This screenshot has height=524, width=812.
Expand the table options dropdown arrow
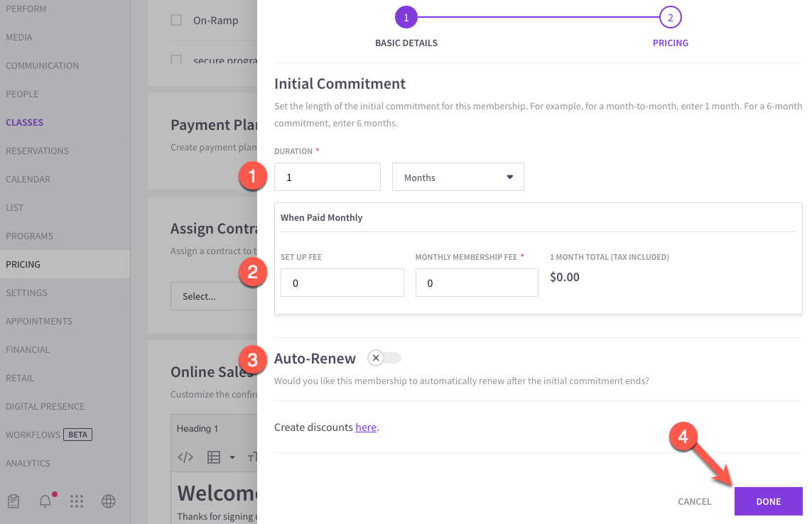232,457
